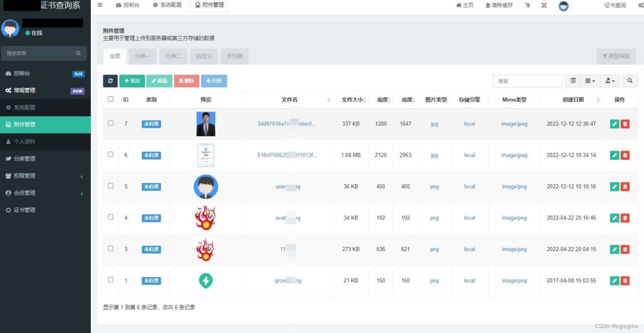Check the checkbox beside attachment ID 3
The width and height of the screenshot is (644, 333).
tap(111, 248)
